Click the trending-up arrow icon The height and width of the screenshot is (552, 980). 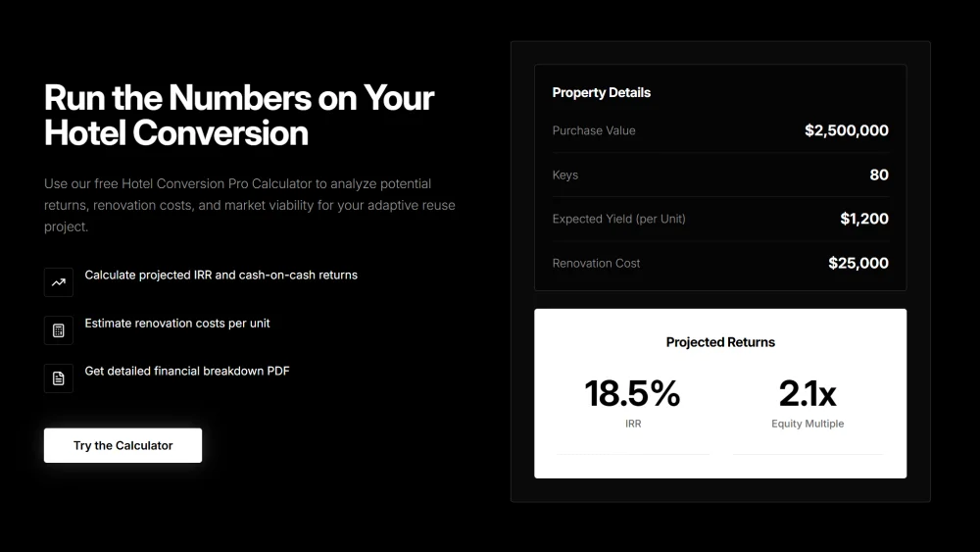(x=58, y=282)
